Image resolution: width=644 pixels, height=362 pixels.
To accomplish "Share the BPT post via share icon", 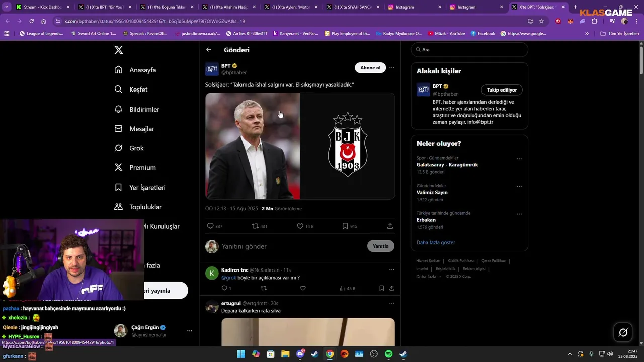I will (390, 226).
